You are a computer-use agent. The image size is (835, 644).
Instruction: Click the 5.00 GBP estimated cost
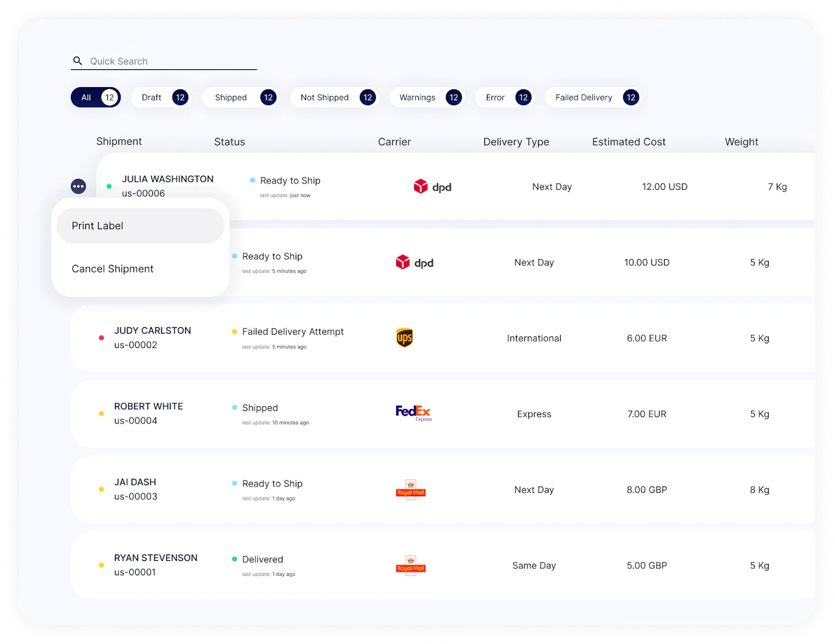[647, 566]
